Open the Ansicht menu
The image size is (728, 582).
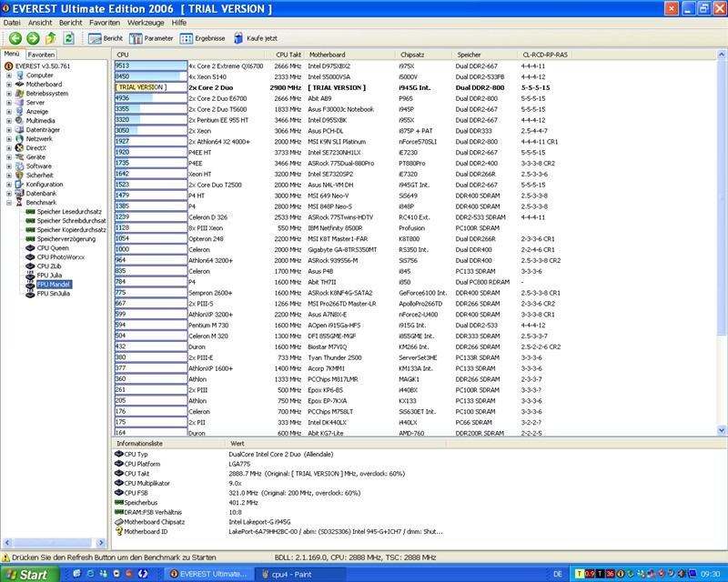coord(40,22)
